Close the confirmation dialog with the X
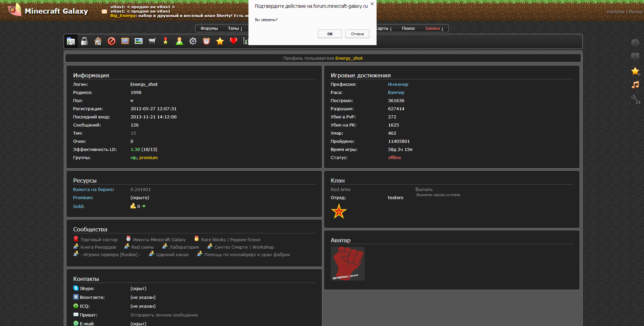 click(x=372, y=4)
